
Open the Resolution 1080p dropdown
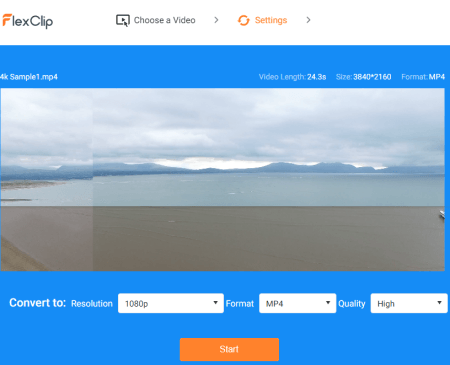(171, 303)
